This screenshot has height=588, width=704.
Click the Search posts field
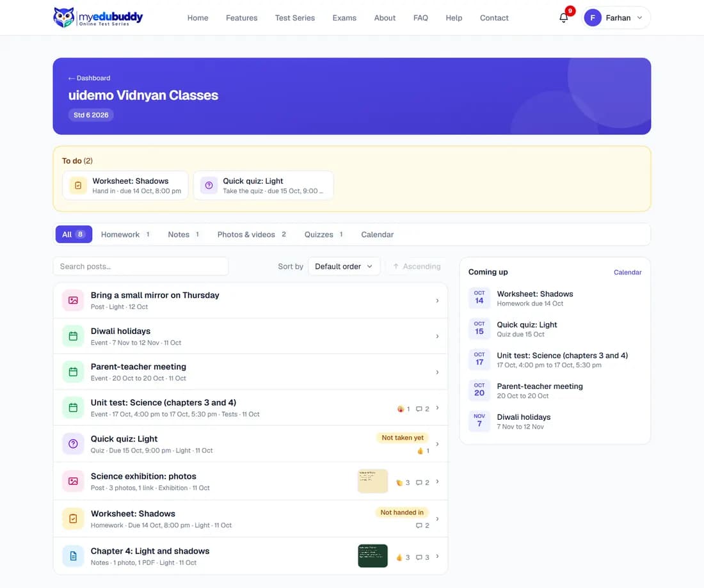(141, 267)
